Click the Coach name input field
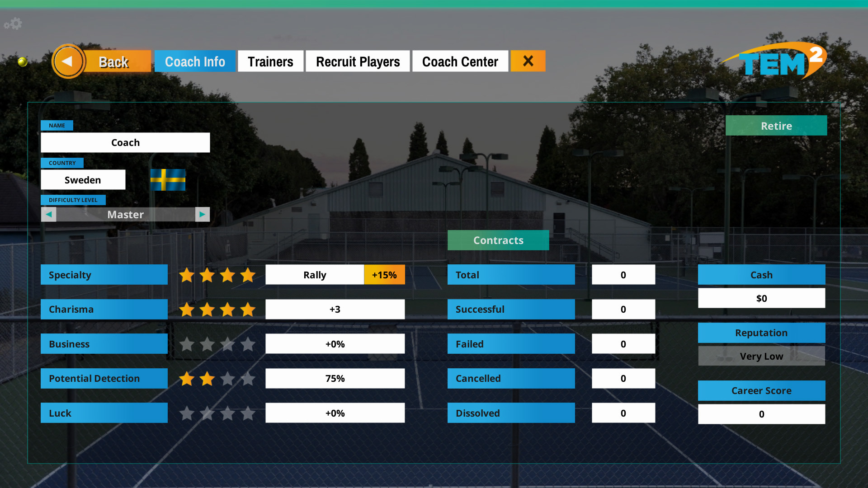Screen dimensions: 868x488 (125, 142)
